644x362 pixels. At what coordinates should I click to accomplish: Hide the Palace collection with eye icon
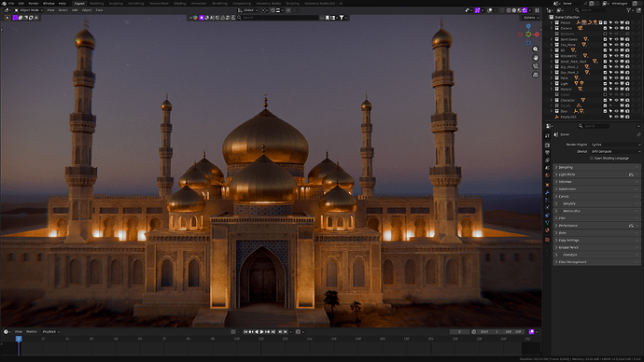coord(617,23)
